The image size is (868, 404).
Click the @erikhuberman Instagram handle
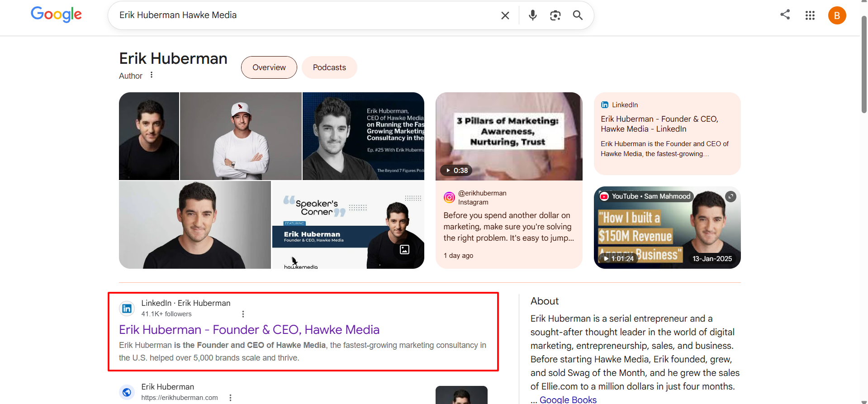[482, 193]
